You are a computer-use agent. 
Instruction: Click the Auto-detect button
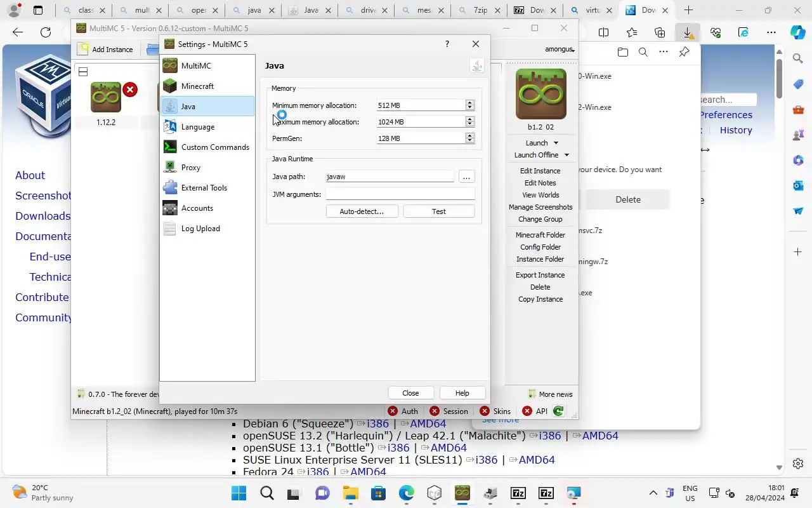point(362,211)
